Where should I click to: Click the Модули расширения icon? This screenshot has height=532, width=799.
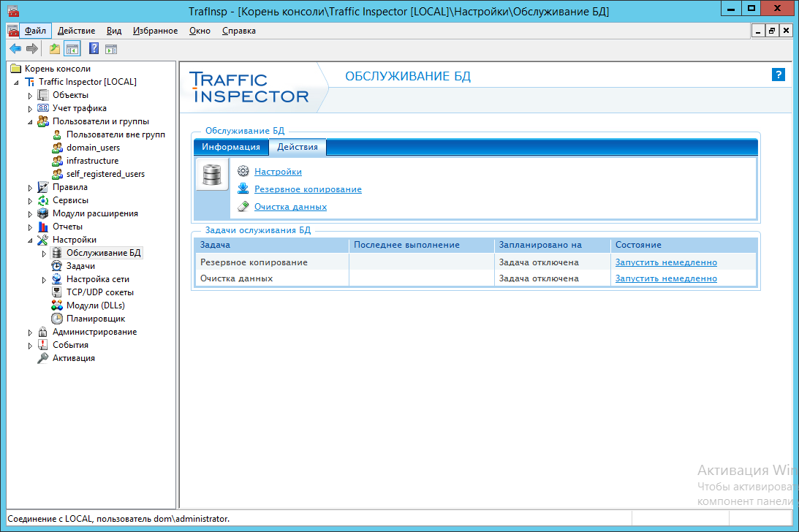click(43, 213)
